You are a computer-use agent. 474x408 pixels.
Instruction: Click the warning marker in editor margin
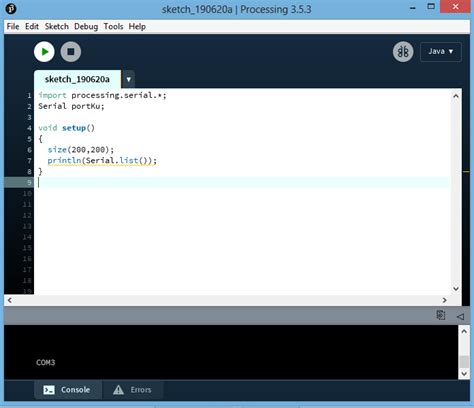click(x=466, y=171)
